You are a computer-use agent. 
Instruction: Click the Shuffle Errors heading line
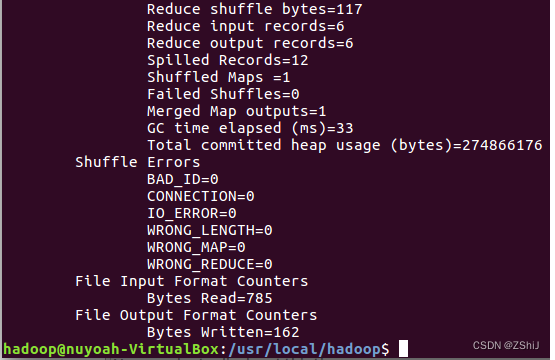(x=137, y=162)
